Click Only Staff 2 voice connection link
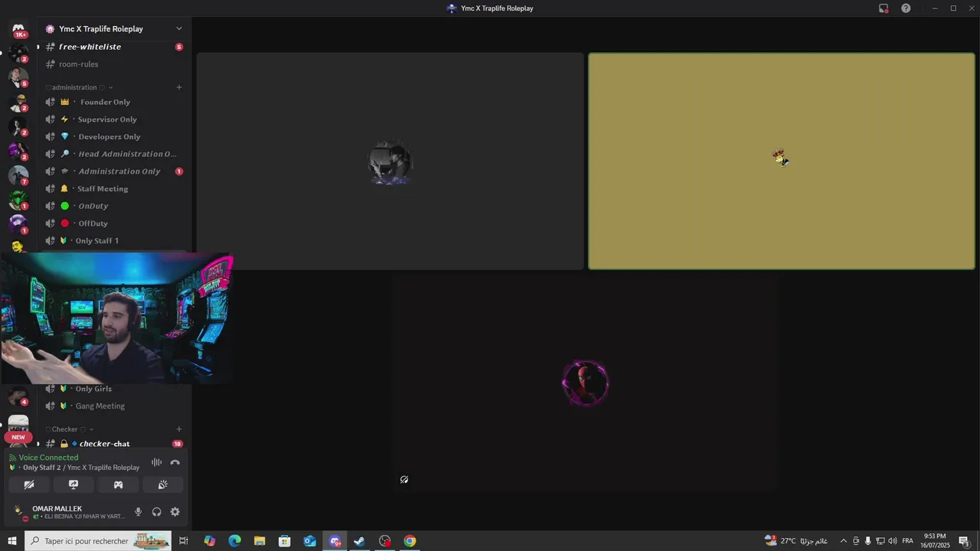980x551 pixels. (x=80, y=468)
